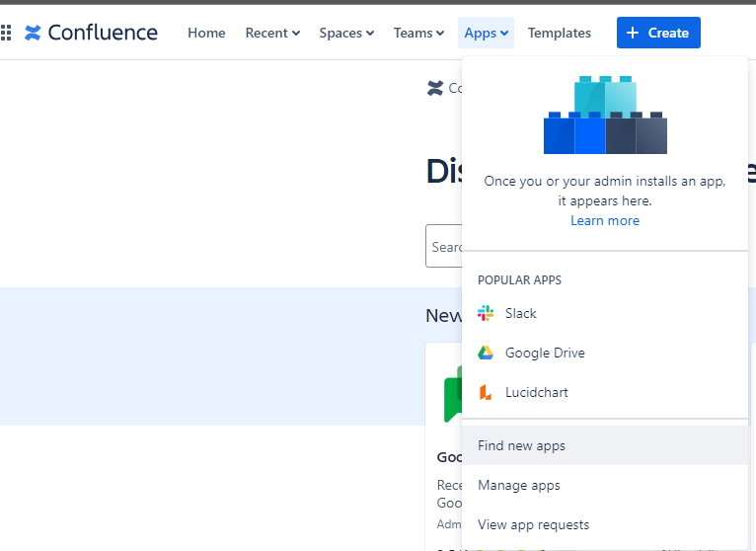
Task: Click the building blocks illustration
Action: coord(605,116)
